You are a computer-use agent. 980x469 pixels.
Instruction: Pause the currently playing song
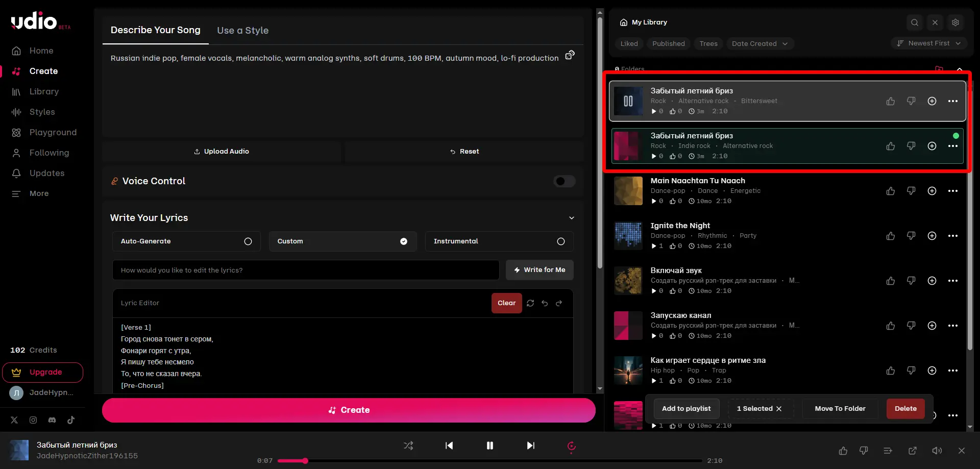(x=490, y=446)
